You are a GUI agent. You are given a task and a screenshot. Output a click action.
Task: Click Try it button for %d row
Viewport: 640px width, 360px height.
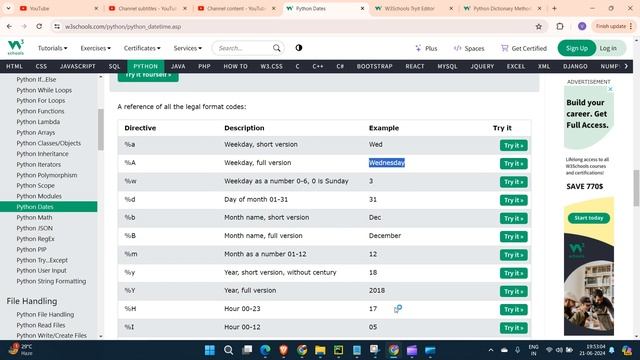513,200
